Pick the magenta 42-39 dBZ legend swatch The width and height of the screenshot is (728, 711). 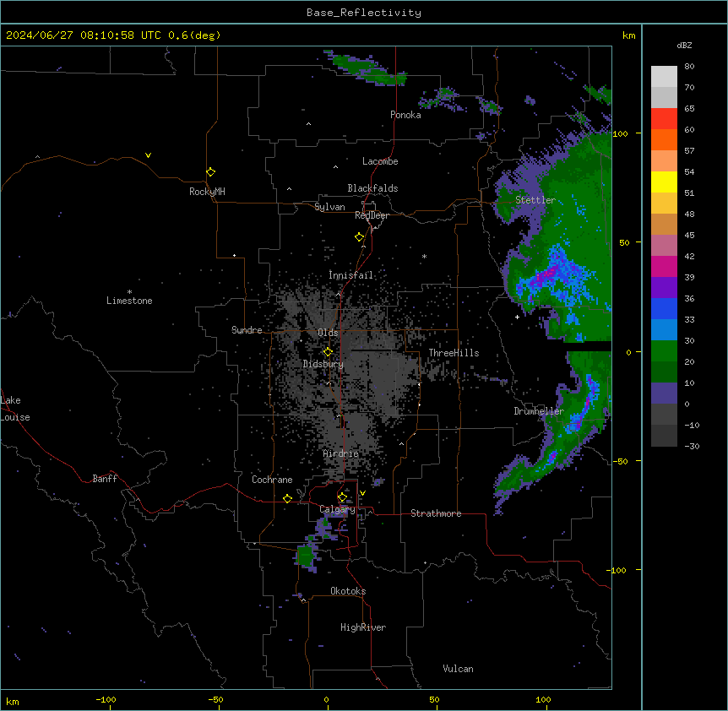(x=664, y=266)
